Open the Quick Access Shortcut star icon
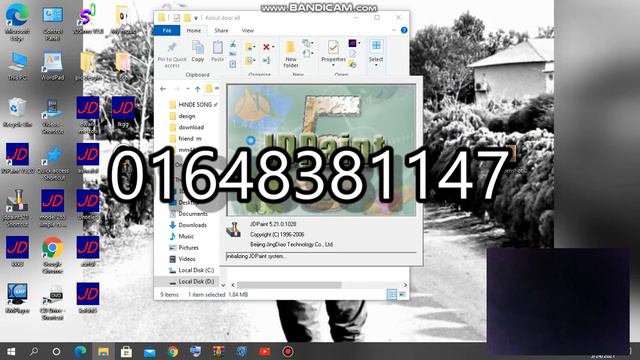640x360 pixels. (53, 162)
